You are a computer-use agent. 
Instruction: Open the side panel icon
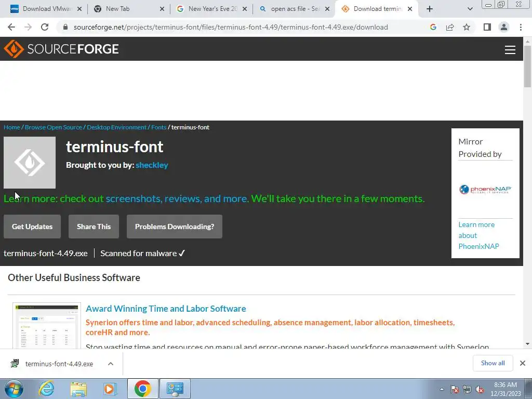(487, 27)
